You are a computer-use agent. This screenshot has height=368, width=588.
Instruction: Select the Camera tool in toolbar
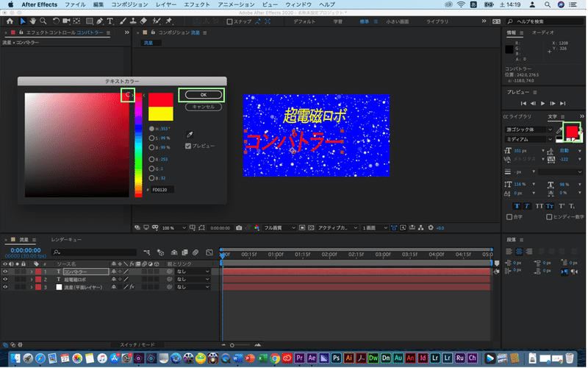(66, 21)
